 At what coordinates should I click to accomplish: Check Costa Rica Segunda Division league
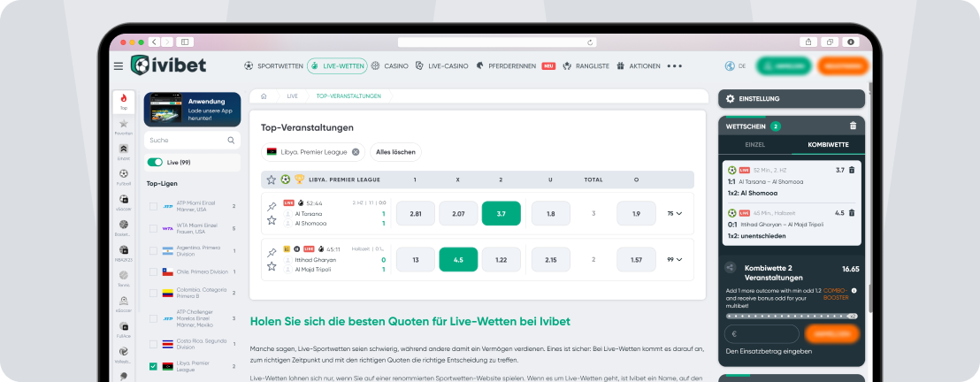[153, 344]
